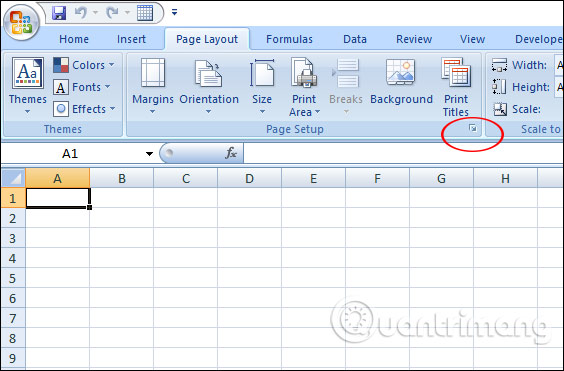Viewport: 564px width, 371px height.
Task: Redo the last action
Action: pyautogui.click(x=113, y=13)
